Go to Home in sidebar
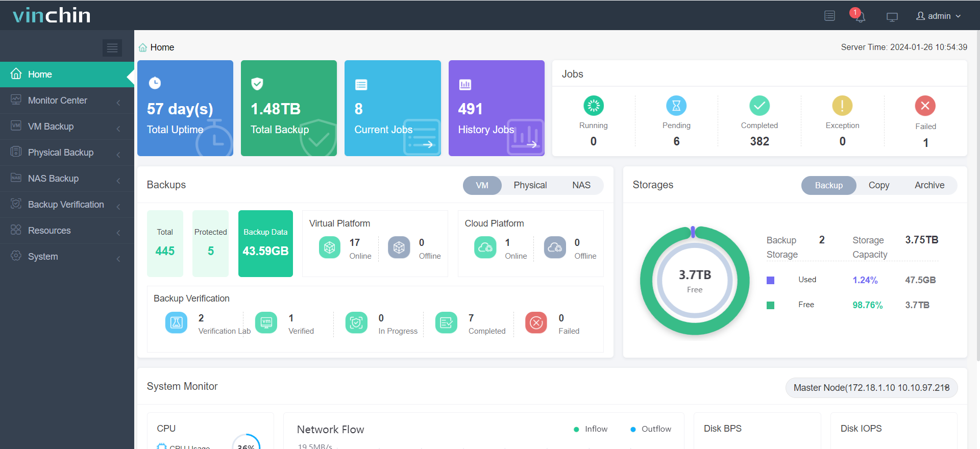This screenshot has height=449, width=980. [x=67, y=74]
